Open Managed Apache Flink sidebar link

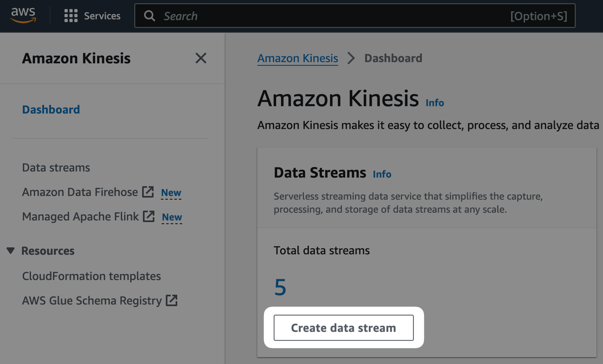pos(80,217)
